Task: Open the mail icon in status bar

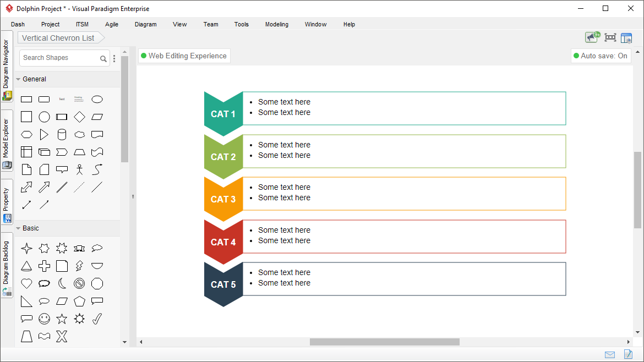Action: (x=610, y=355)
